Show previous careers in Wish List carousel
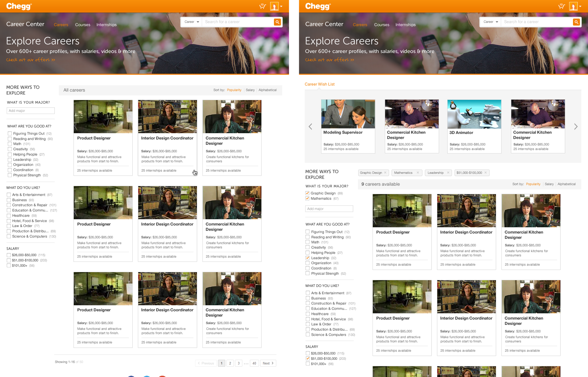 (311, 127)
